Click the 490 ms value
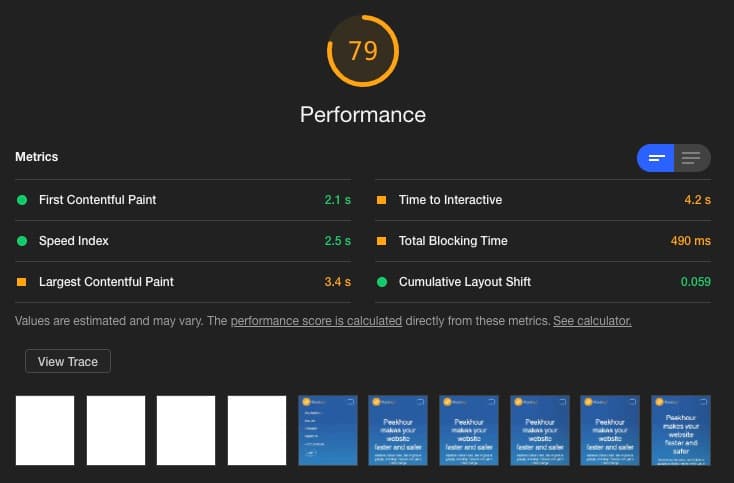Viewport: 734px width, 483px height. [x=690, y=241]
